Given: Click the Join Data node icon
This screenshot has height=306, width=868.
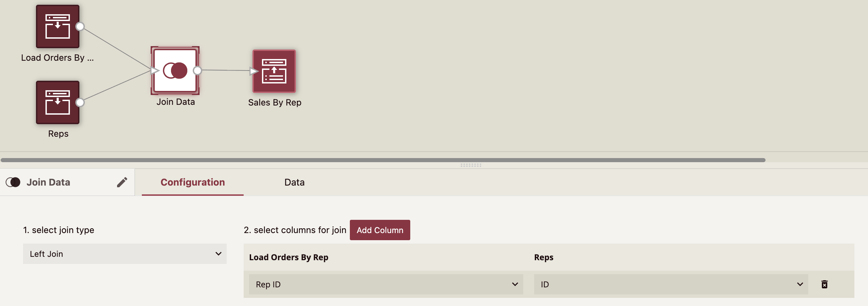Looking at the screenshot, I should point(175,71).
